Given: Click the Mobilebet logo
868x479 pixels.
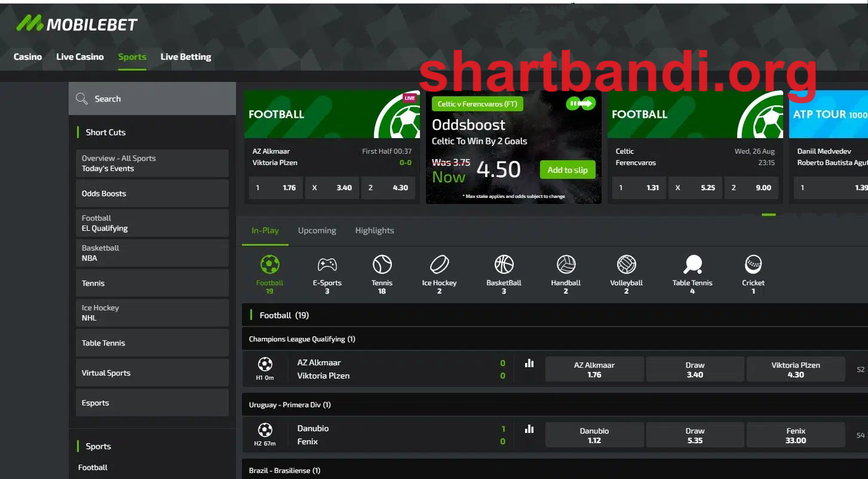Looking at the screenshot, I should [76, 23].
